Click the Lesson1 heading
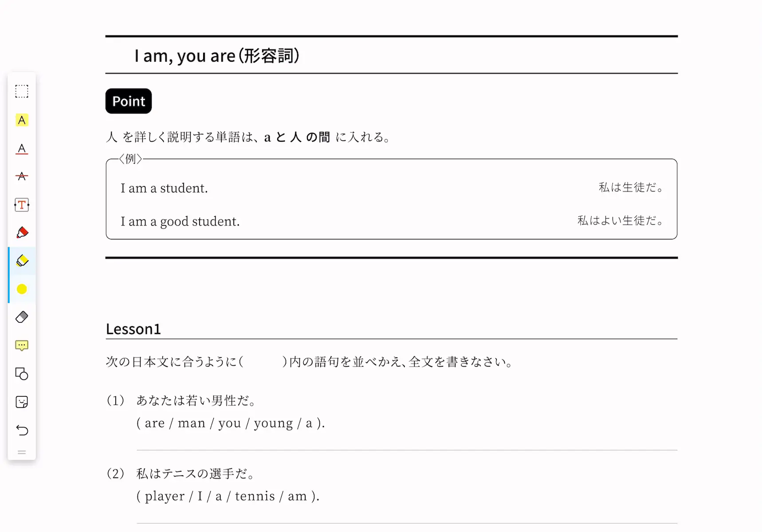762x532 pixels. click(x=133, y=329)
